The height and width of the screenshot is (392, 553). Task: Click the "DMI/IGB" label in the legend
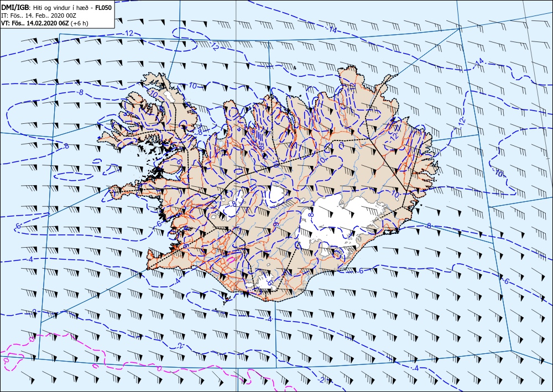[x=15, y=7]
